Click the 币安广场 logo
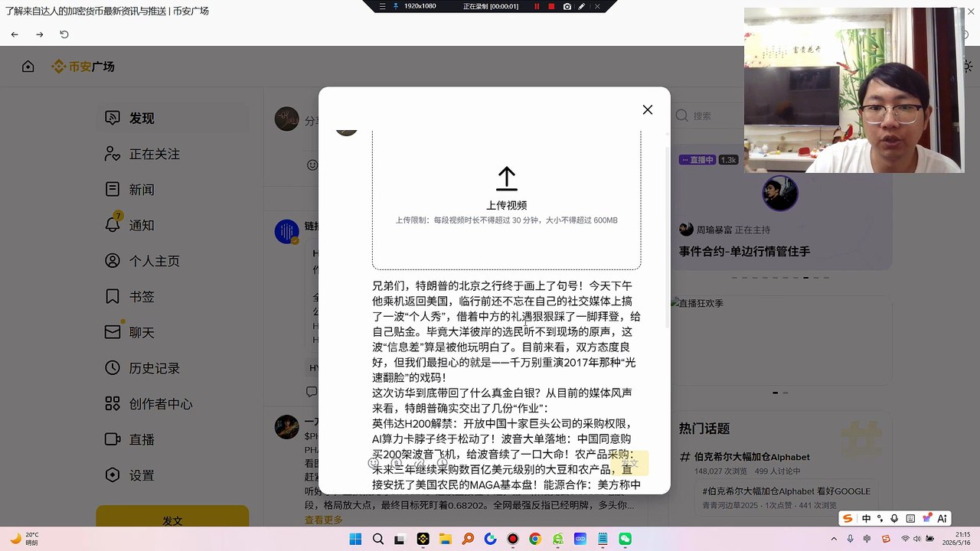This screenshot has width=980, height=551. click(x=83, y=67)
